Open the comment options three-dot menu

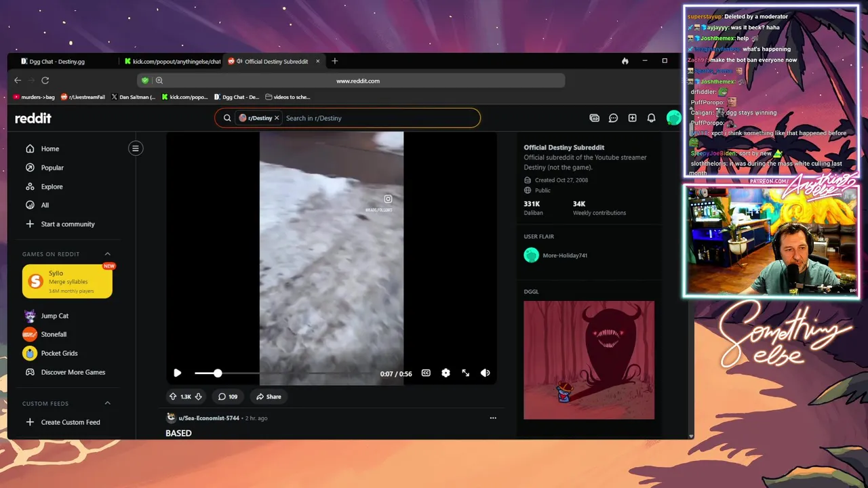pyautogui.click(x=493, y=418)
